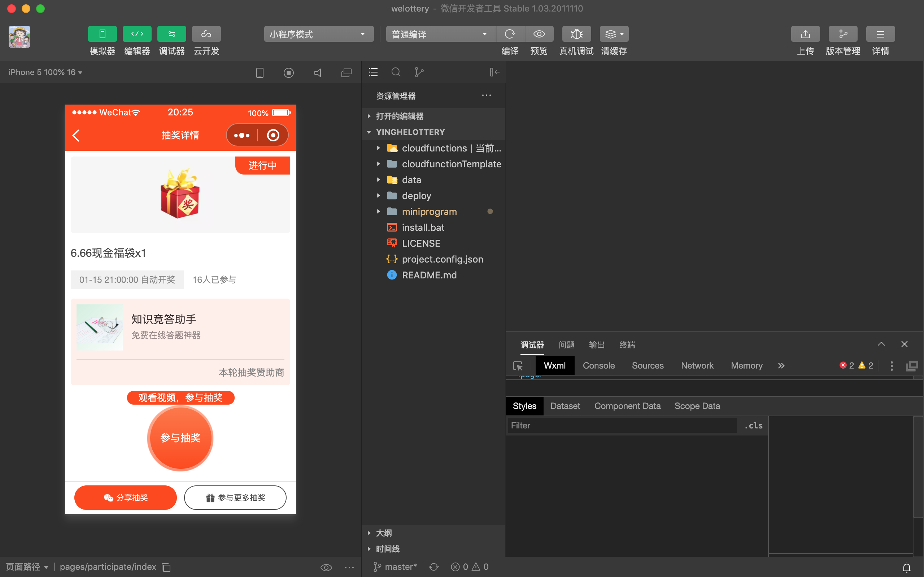Viewport: 924px width, 577px height.
Task: Click the notification bell icon
Action: 906,568
